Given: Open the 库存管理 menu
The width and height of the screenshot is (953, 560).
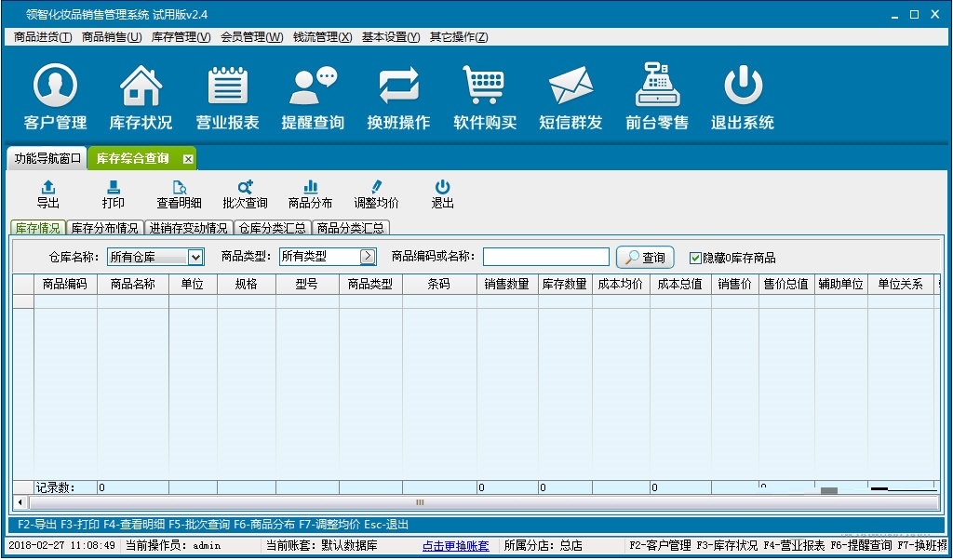Looking at the screenshot, I should pyautogui.click(x=181, y=37).
